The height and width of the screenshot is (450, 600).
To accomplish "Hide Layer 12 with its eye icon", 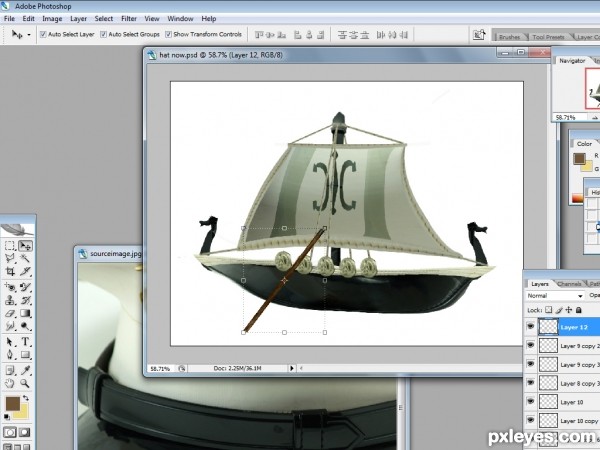I will tap(530, 326).
